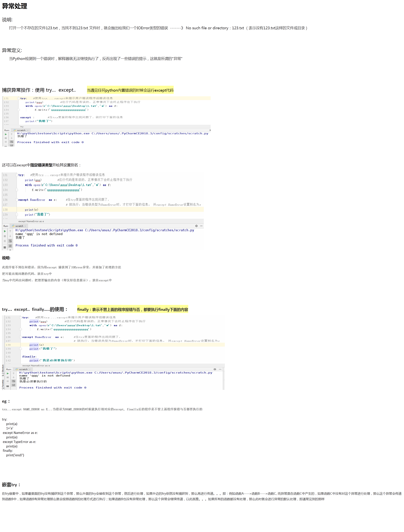Toggle soft-wrap in the top Run panel
This screenshot has height=532, width=404.
tap(12, 142)
